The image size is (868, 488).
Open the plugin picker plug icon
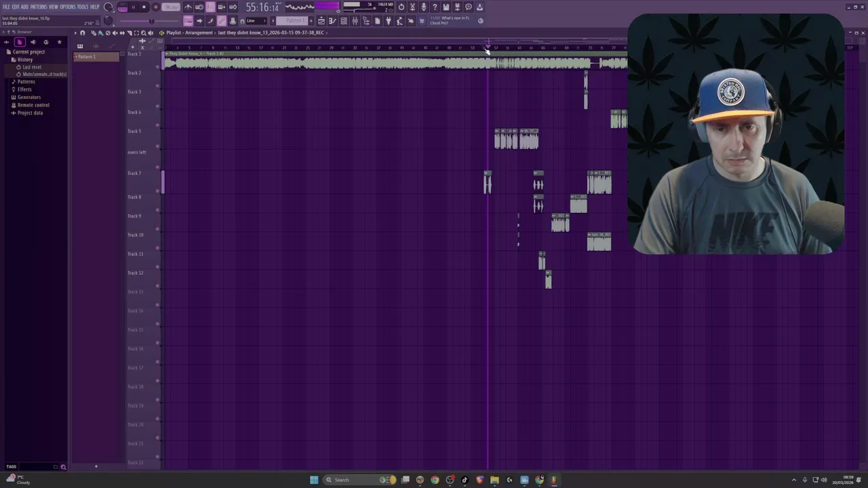pos(389,21)
